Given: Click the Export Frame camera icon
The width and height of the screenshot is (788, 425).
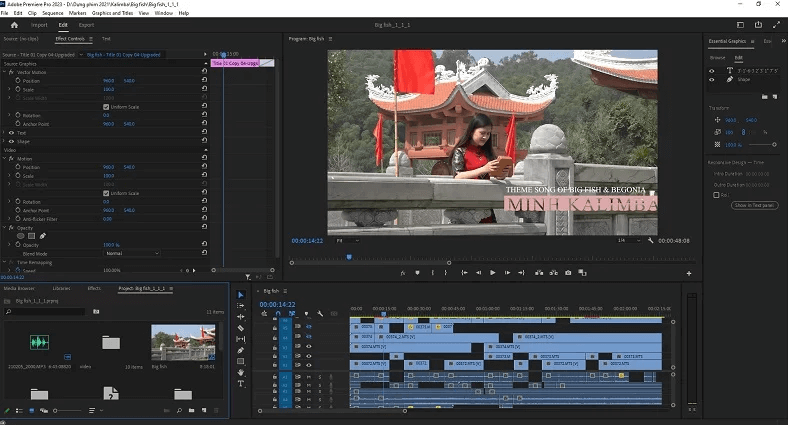Looking at the screenshot, I should coord(568,273).
